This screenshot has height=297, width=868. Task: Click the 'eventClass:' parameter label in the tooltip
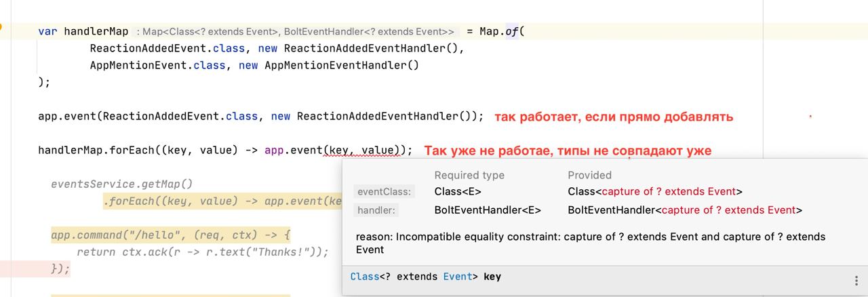[x=384, y=192]
